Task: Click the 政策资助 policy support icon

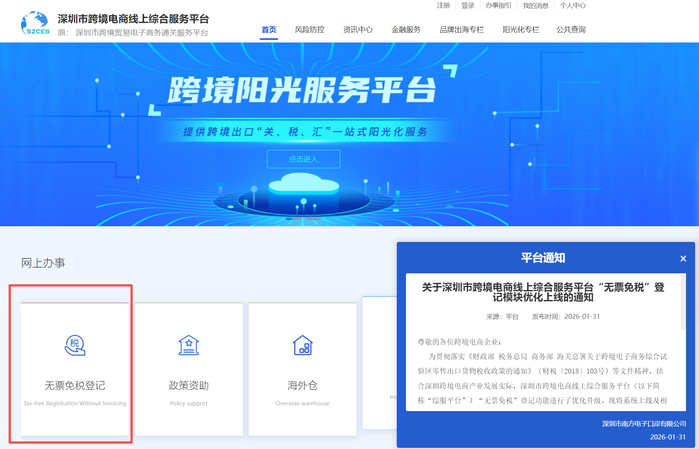Action: (x=189, y=346)
